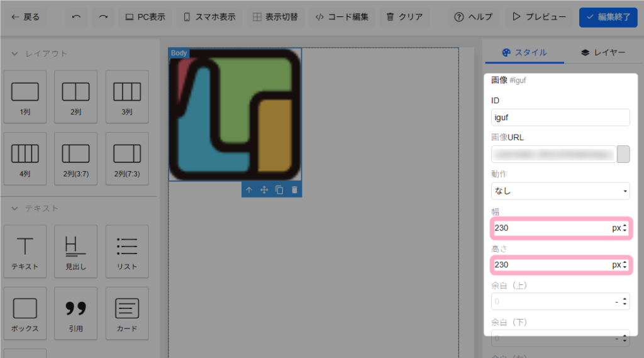
Task: Pick the テキスト text block
Action: tap(25, 252)
